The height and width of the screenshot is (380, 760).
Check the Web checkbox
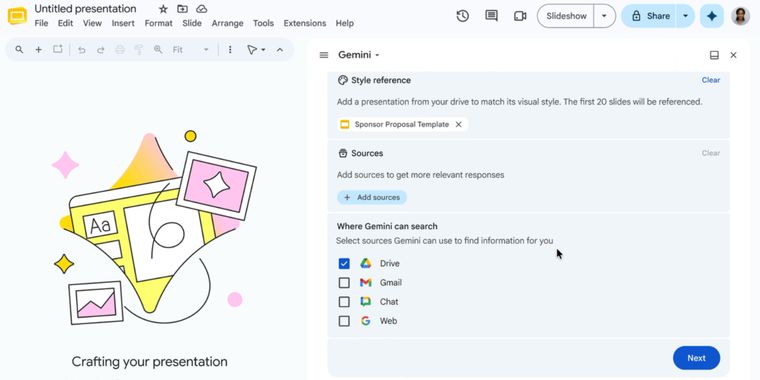[x=344, y=321]
